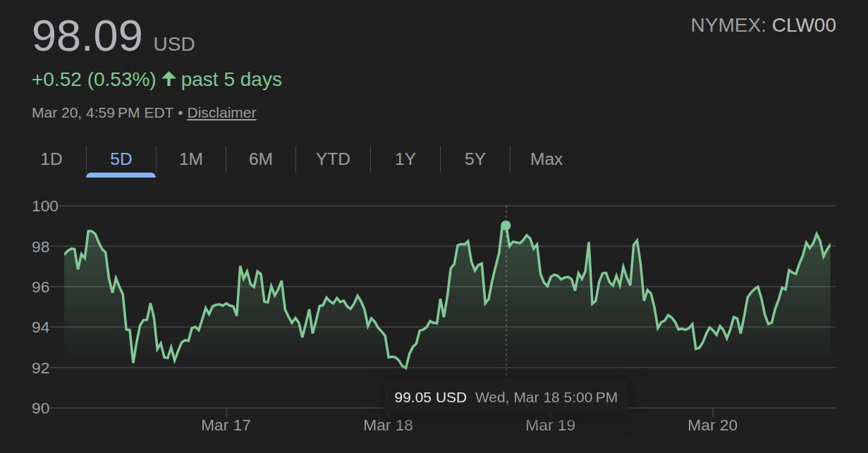Select the YTD range tab
The height and width of the screenshot is (453, 868).
(333, 159)
